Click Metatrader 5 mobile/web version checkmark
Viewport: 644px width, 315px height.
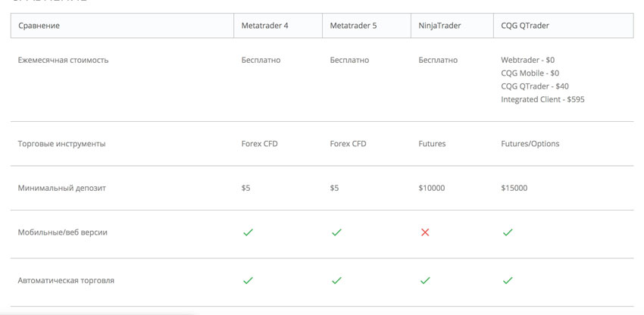(x=336, y=232)
